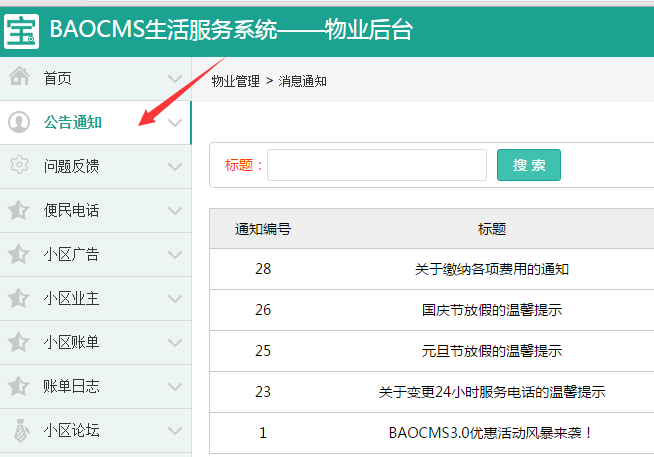The image size is (654, 457).
Task: Expand the 公告通知 menu chevron
Action: click(x=175, y=123)
